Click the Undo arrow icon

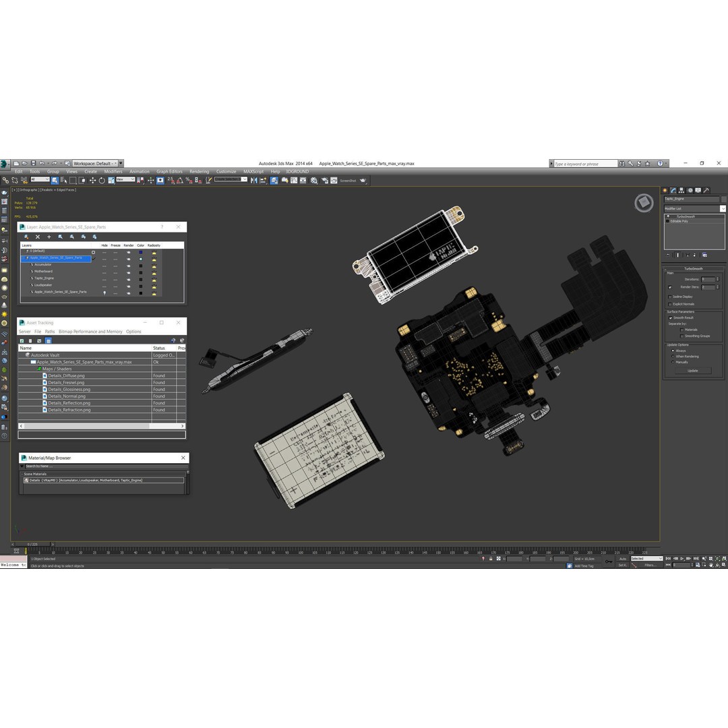[42, 163]
